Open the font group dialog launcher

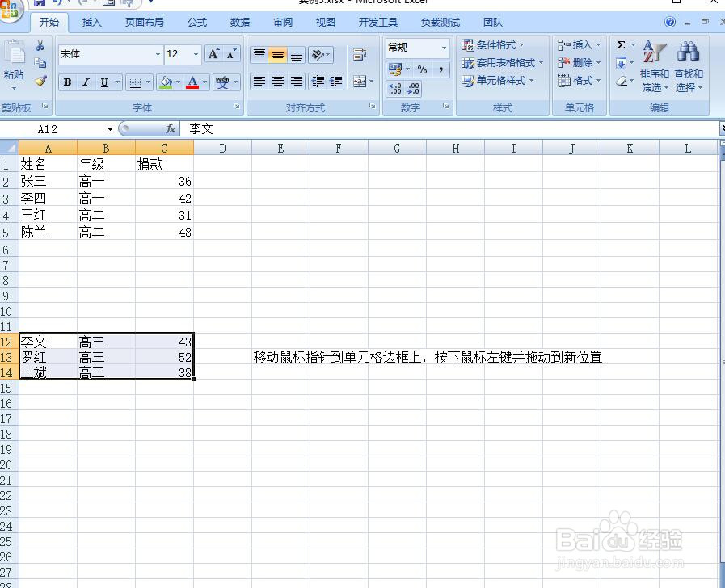coord(237,107)
